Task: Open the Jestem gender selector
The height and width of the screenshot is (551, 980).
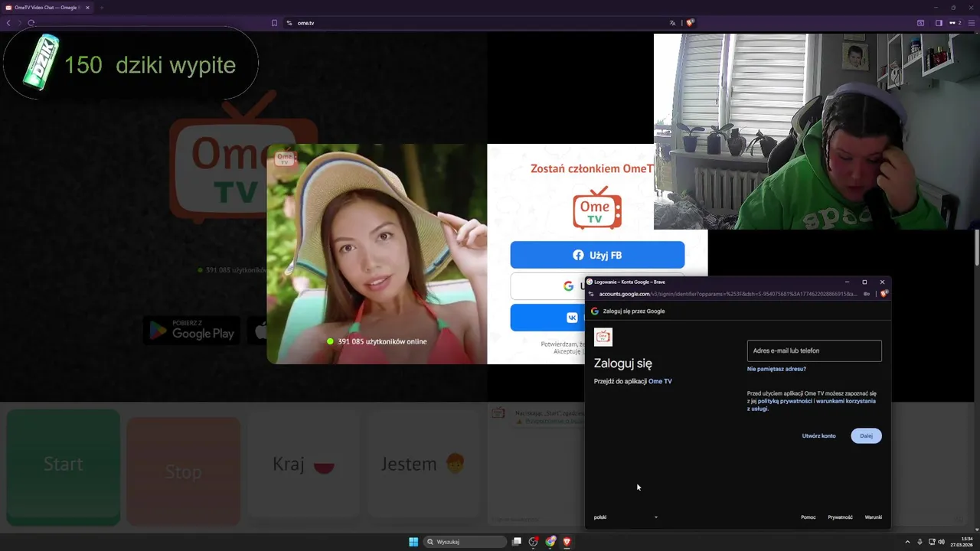Action: click(423, 464)
